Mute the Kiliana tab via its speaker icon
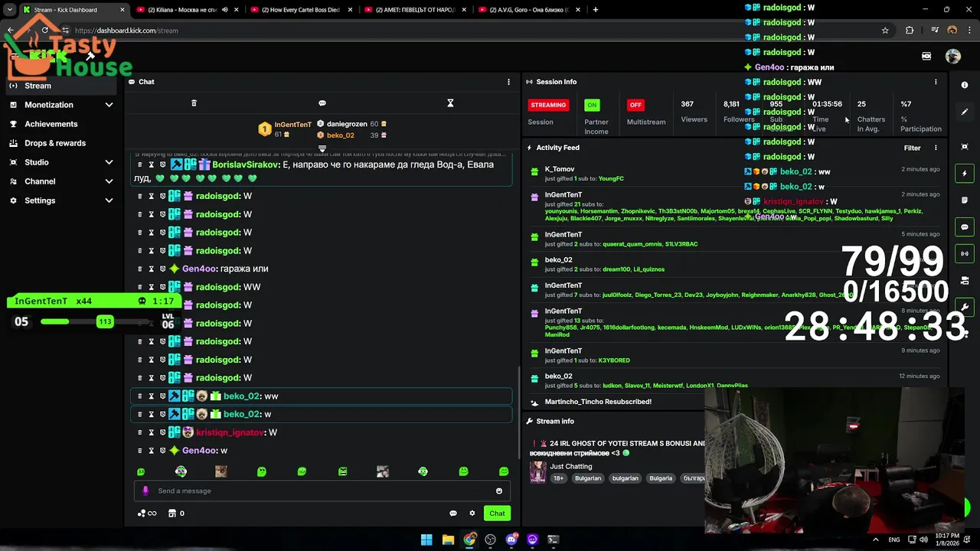Screen dimensions: 980x551 (225, 10)
